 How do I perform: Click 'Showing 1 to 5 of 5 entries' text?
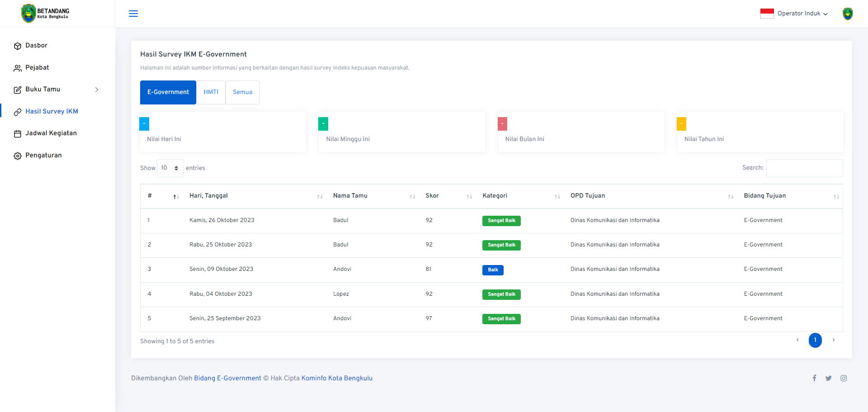[177, 341]
